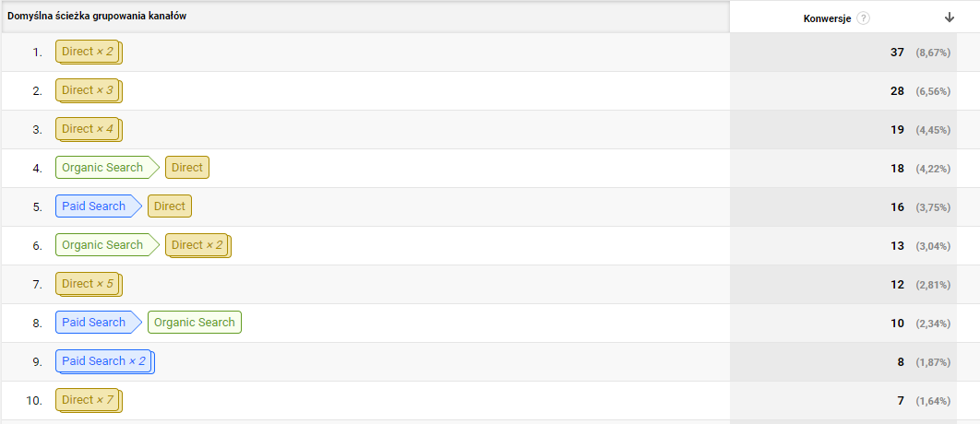The height and width of the screenshot is (424, 980).
Task: Select the Direct × 3 path tag
Action: [88, 90]
